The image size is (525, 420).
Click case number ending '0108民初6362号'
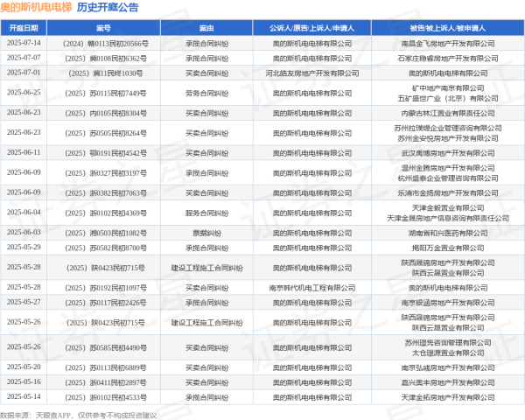pyautogui.click(x=106, y=59)
